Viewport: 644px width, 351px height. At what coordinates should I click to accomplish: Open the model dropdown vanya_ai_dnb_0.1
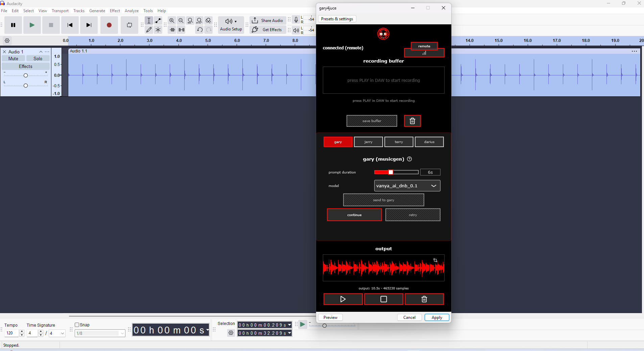tap(407, 186)
